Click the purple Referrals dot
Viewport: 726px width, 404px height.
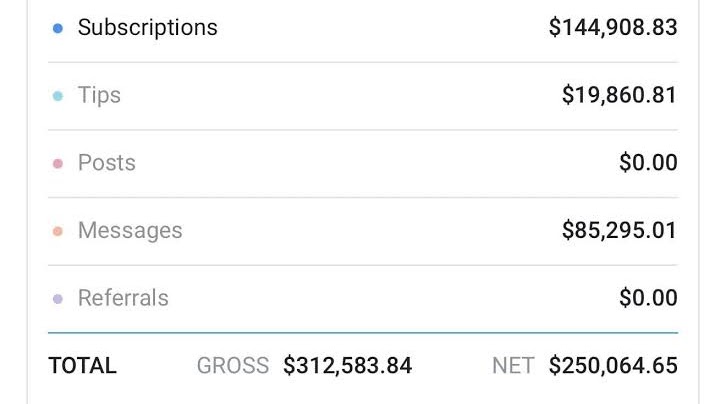58,299
